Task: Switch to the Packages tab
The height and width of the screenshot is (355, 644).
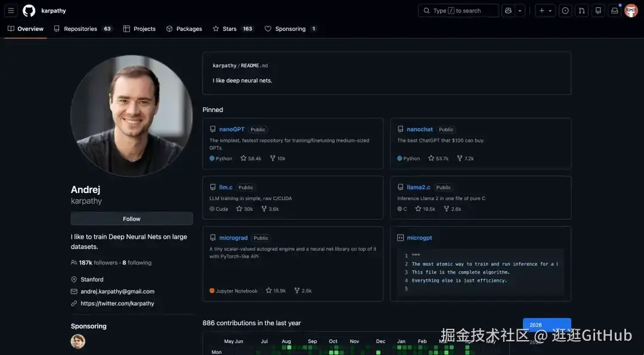Action: pyautogui.click(x=184, y=29)
